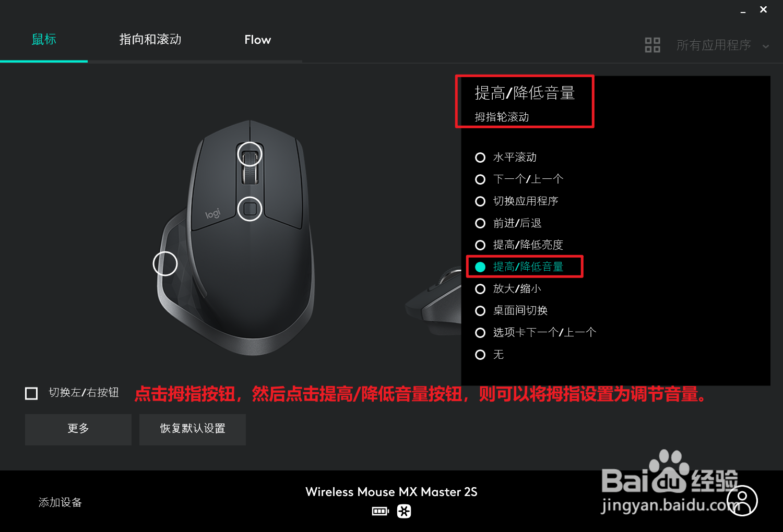Open the user account profile icon
783x532 pixels.
[x=742, y=501]
